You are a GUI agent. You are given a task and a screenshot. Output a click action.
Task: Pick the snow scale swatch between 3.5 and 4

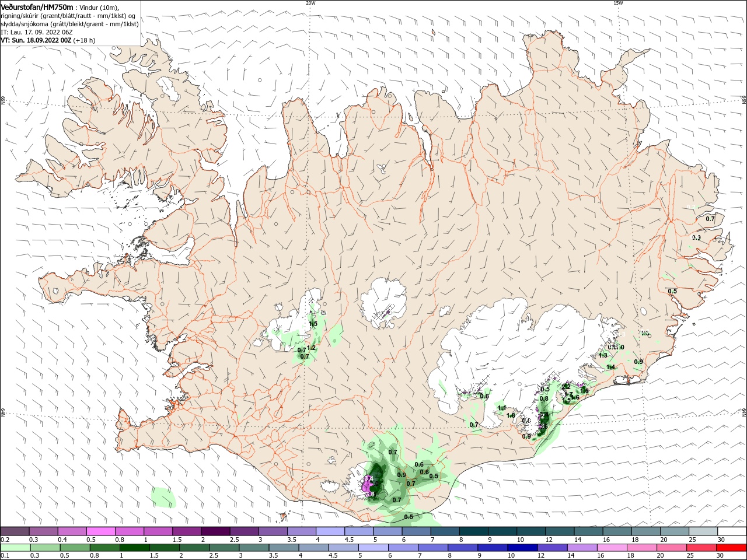point(302,531)
